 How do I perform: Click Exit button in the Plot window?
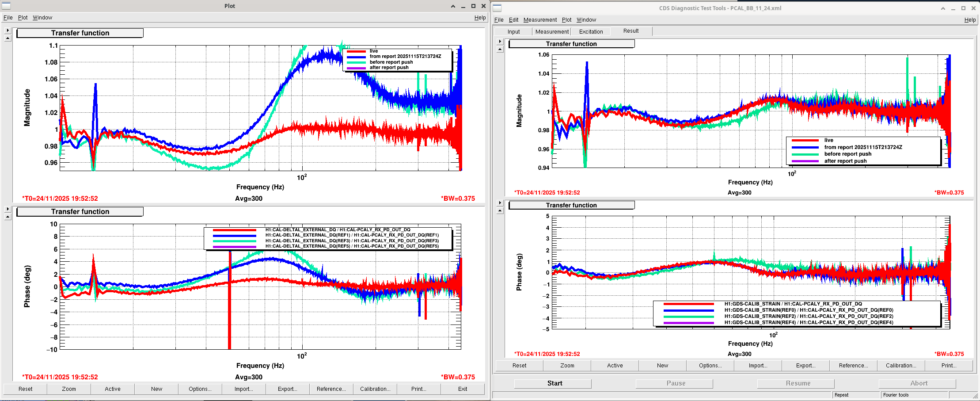462,389
